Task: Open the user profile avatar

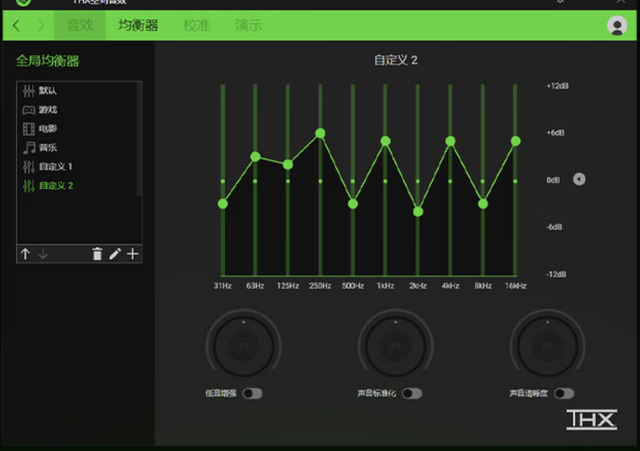Action: pyautogui.click(x=616, y=26)
